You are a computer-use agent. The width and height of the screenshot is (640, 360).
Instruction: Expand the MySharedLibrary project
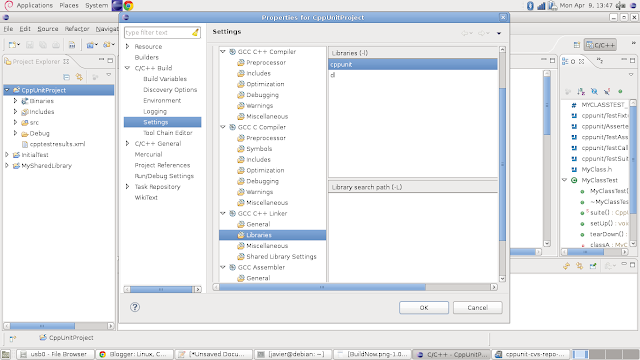[x=7, y=165]
